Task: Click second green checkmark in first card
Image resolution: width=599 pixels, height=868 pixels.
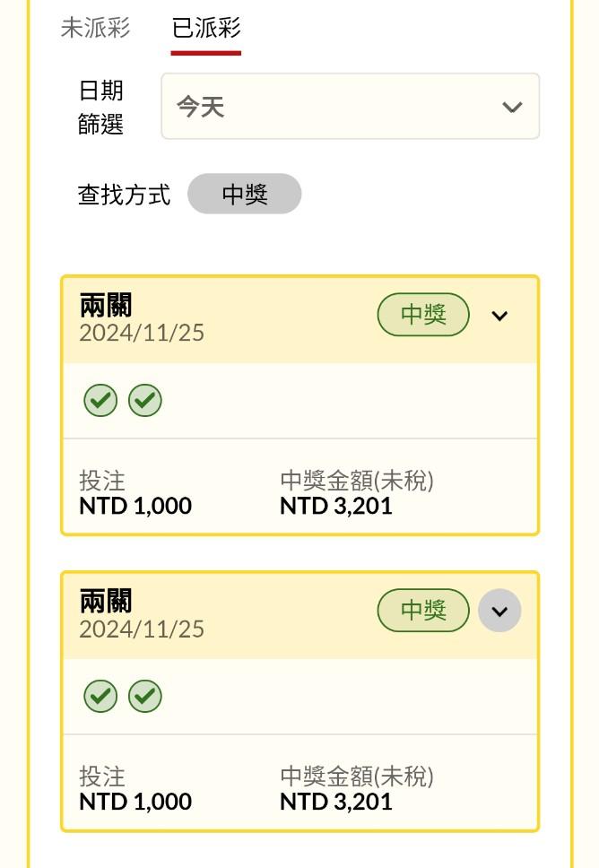Action: [x=145, y=400]
